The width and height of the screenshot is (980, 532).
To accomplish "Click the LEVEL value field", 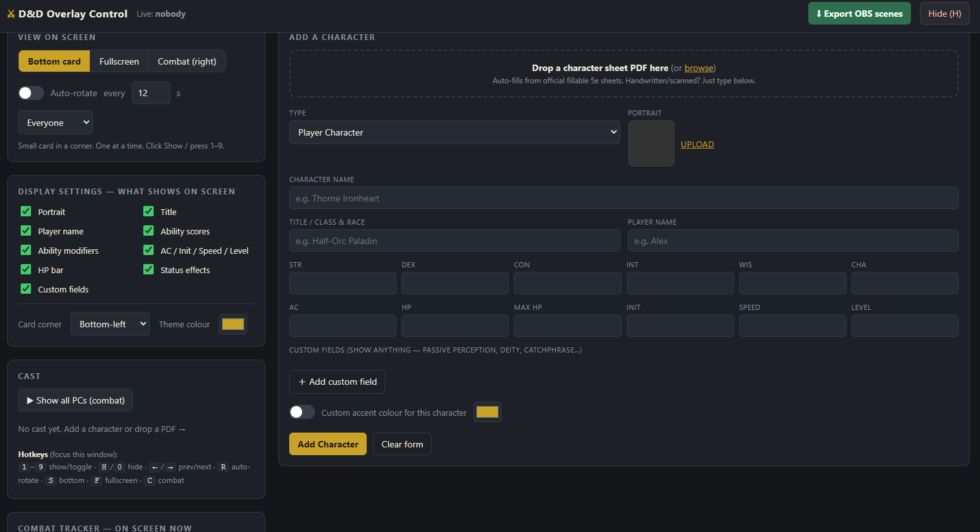I will (x=905, y=326).
